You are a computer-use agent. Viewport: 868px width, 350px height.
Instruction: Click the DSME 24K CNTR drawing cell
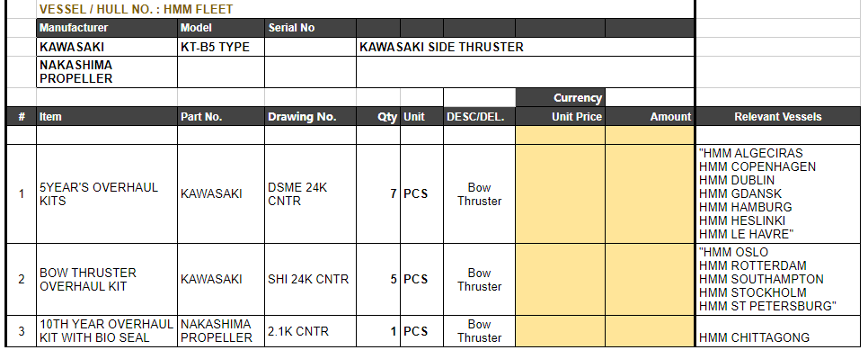pos(310,194)
